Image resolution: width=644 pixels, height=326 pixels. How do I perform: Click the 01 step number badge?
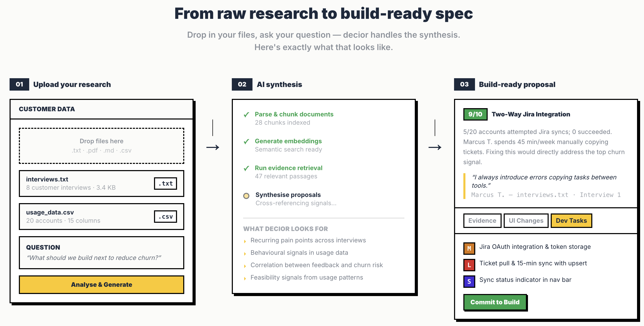point(19,84)
